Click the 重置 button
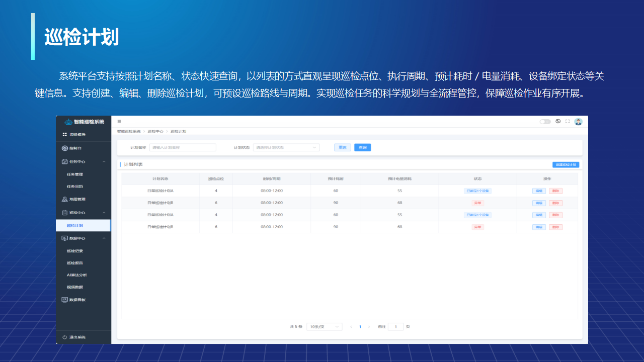The height and width of the screenshot is (362, 644). pyautogui.click(x=343, y=147)
